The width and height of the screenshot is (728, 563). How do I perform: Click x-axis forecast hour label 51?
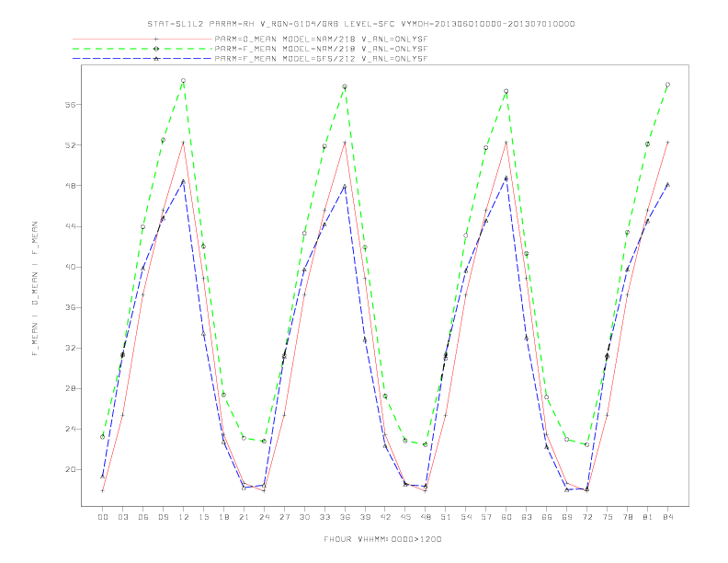(446, 517)
